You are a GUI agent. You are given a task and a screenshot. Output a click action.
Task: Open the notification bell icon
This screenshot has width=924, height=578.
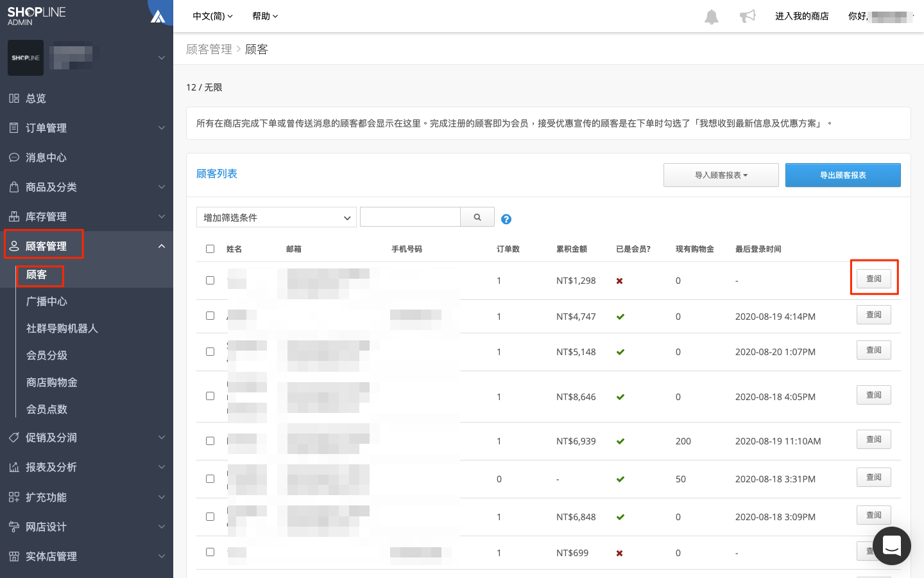(x=711, y=17)
